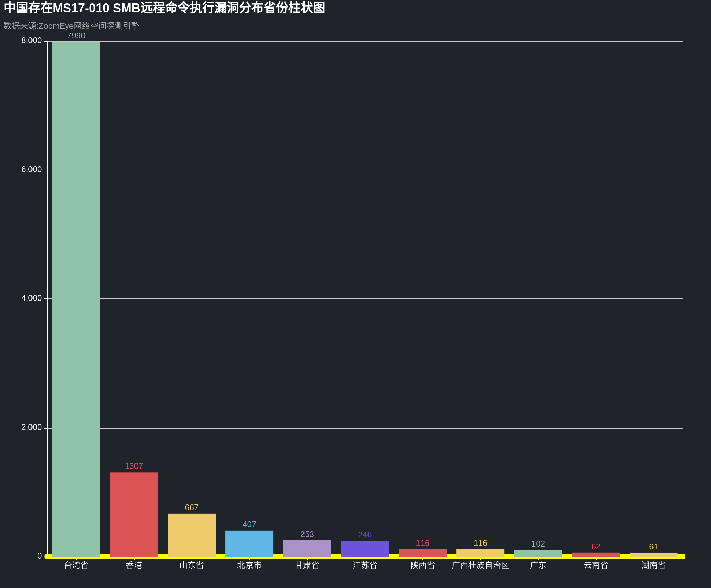
Task: Click the 116 label above 广西壮族自治区
Action: coord(480,543)
